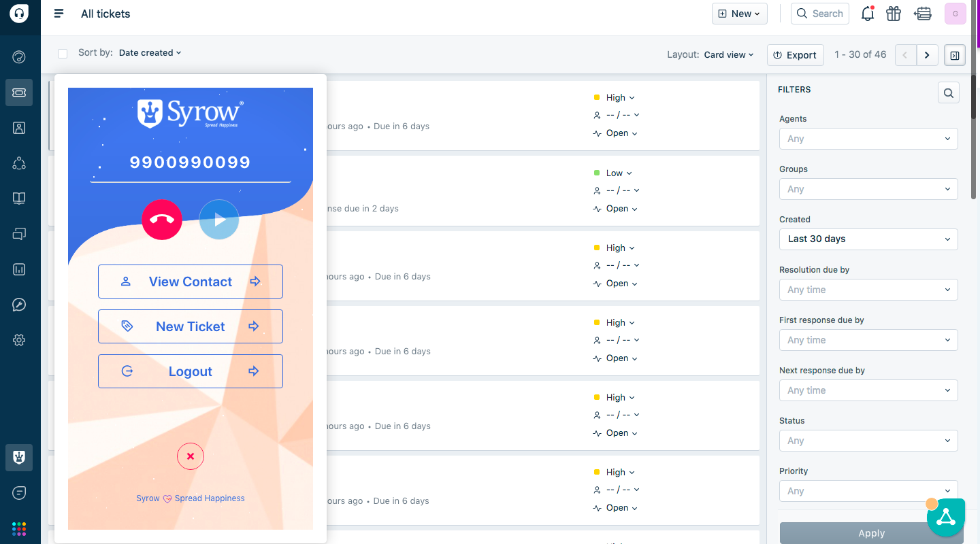
Task: Click the filter search magnifier icon
Action: click(x=949, y=92)
